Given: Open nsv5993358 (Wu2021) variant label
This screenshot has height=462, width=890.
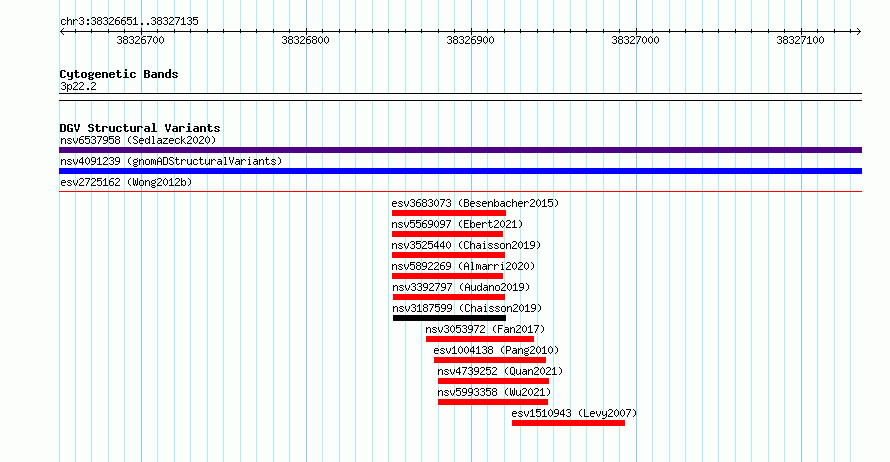Looking at the screenshot, I should tap(494, 392).
